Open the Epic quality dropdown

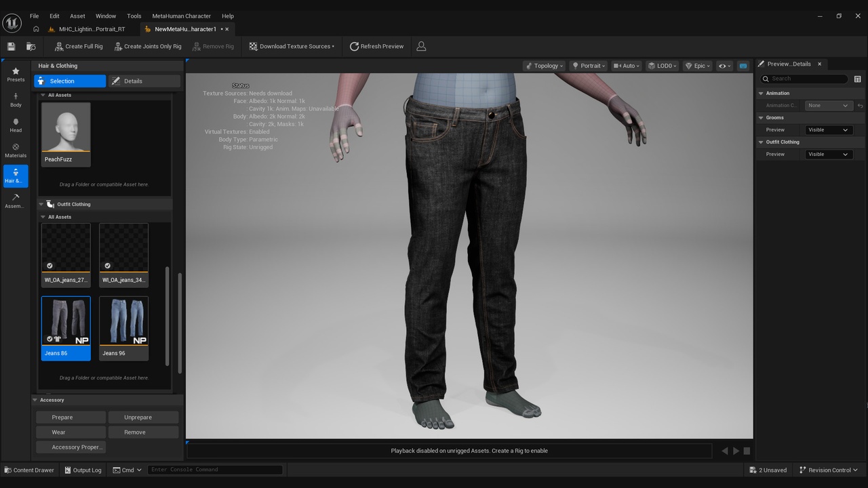tap(698, 66)
